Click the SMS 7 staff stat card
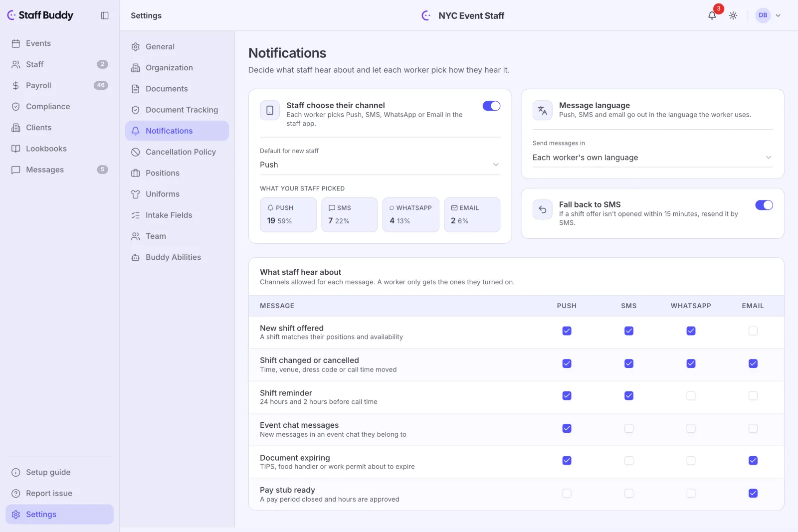This screenshot has height=532, width=798. pyautogui.click(x=350, y=214)
